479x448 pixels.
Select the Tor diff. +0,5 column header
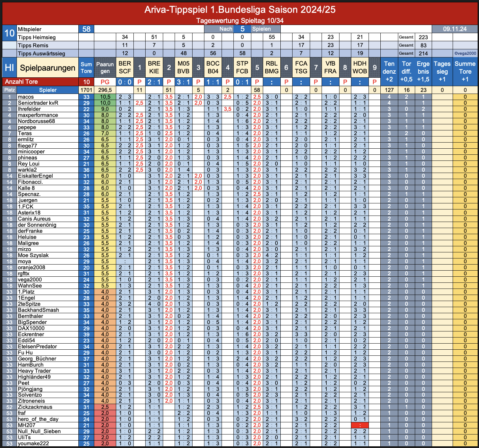click(406, 71)
